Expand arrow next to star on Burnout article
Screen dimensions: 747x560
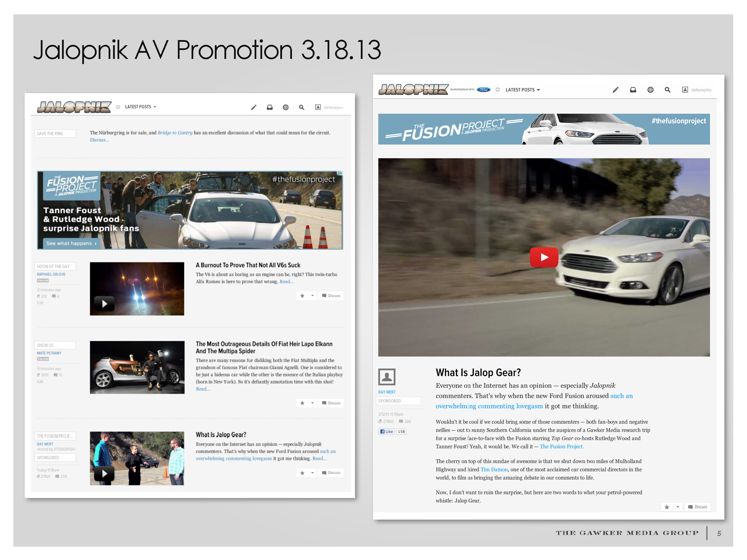click(312, 296)
